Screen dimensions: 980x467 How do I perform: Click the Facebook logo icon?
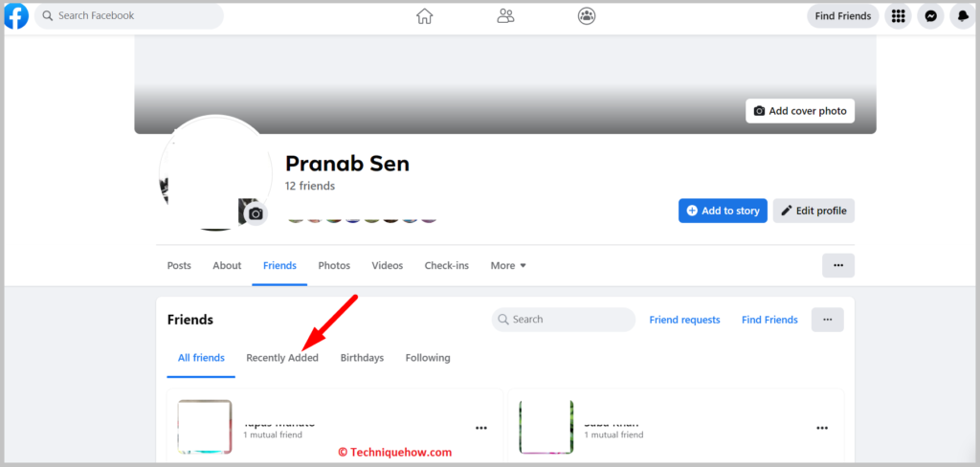tap(16, 15)
